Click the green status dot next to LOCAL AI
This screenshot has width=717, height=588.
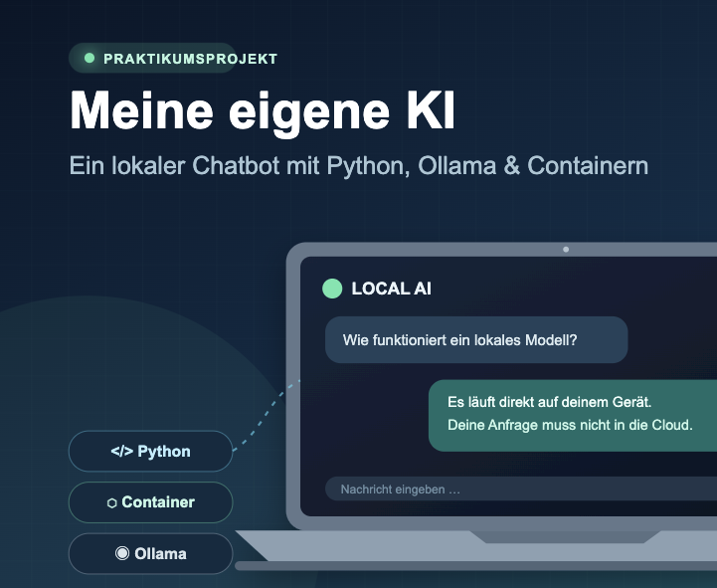point(332,289)
